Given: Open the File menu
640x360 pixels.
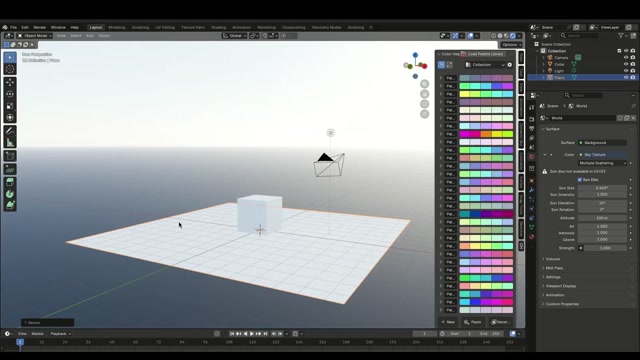Looking at the screenshot, I should (13, 27).
